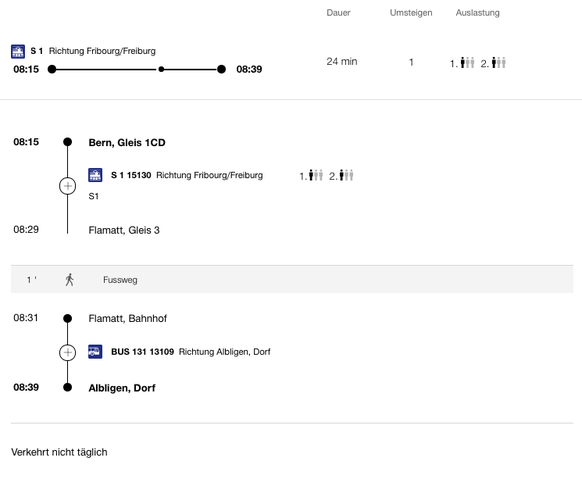This screenshot has height=479, width=582.
Task: Open the Flamatt, Bahnhof stop
Action: [128, 318]
